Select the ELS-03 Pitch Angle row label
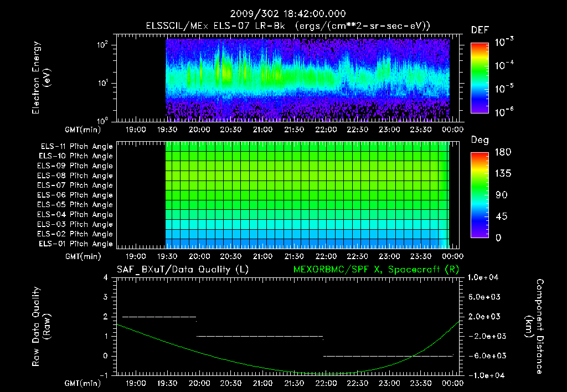This screenshot has width=567, height=392. 75,224
